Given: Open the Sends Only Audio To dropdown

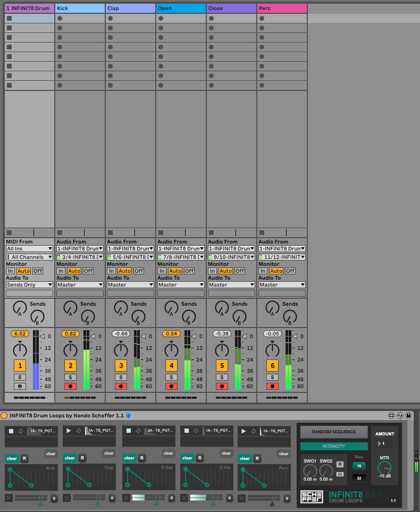Looking at the screenshot, I should tap(29, 285).
